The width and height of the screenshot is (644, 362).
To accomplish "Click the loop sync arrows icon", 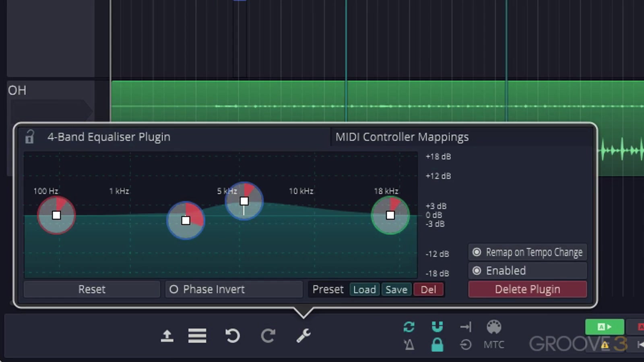I will [409, 327].
